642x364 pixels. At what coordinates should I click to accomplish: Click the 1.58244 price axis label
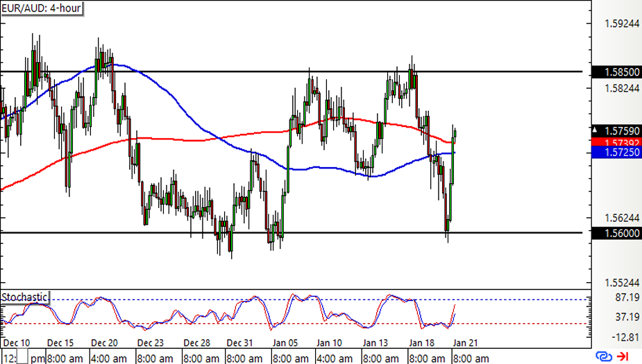tap(622, 88)
